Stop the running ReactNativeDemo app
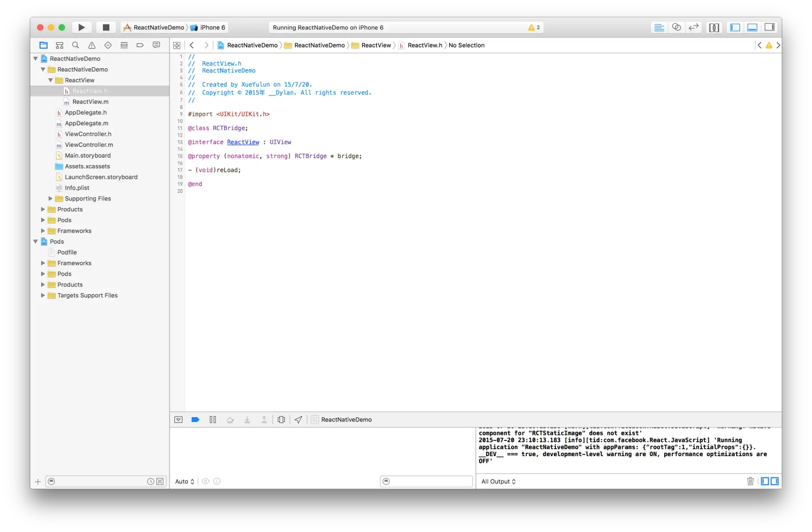Viewport: 812px width, 532px height. click(x=106, y=28)
